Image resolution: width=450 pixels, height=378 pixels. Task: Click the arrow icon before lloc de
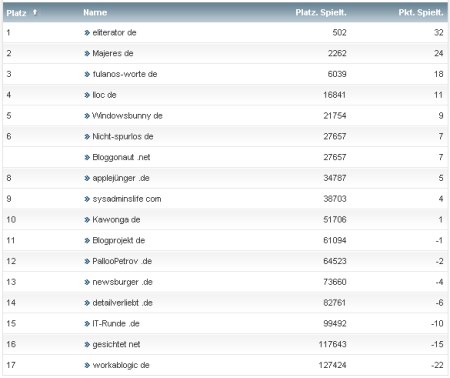(x=87, y=95)
